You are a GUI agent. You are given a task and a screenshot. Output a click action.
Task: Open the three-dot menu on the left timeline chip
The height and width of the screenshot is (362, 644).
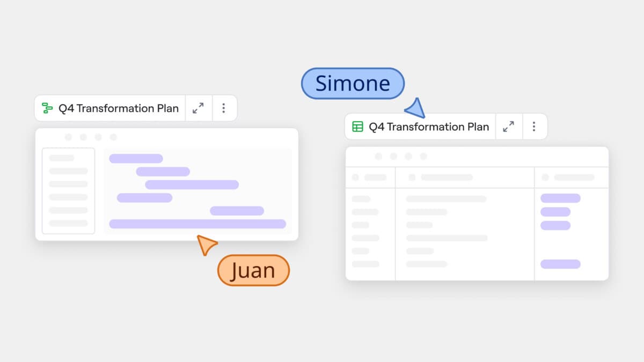pyautogui.click(x=224, y=108)
